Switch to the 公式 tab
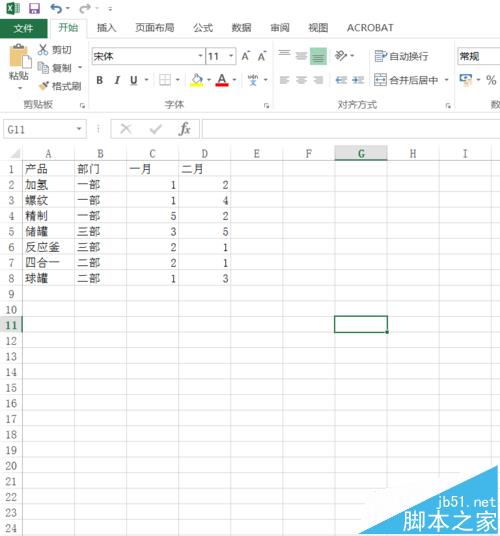Image resolution: width=500 pixels, height=536 pixels. pyautogui.click(x=203, y=28)
